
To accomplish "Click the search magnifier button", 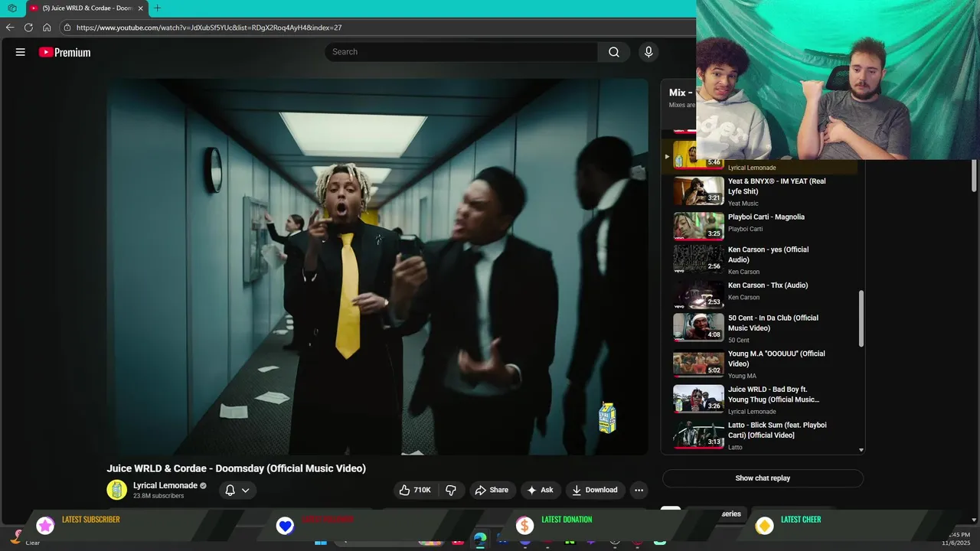I will (614, 52).
